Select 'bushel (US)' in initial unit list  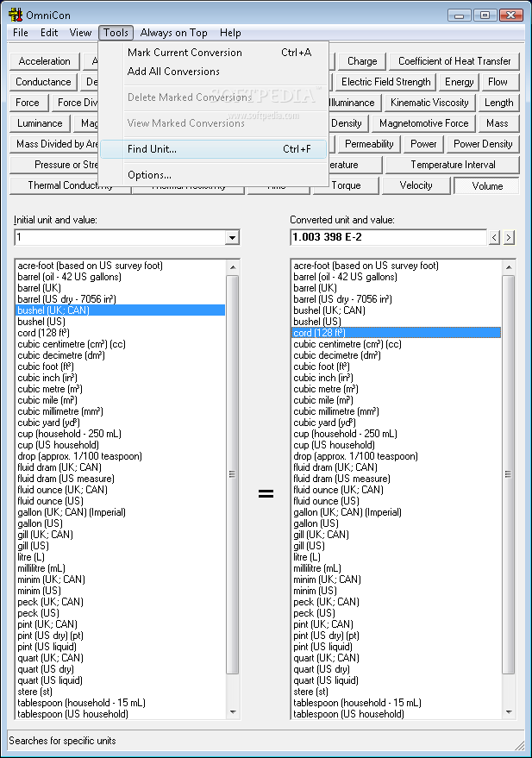121,322
